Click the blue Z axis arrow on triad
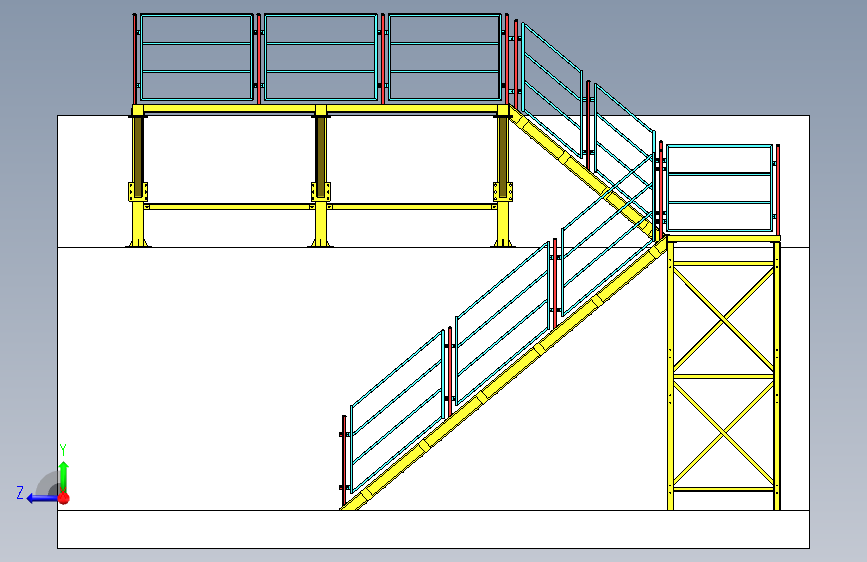This screenshot has height=562, width=867. tap(41, 498)
